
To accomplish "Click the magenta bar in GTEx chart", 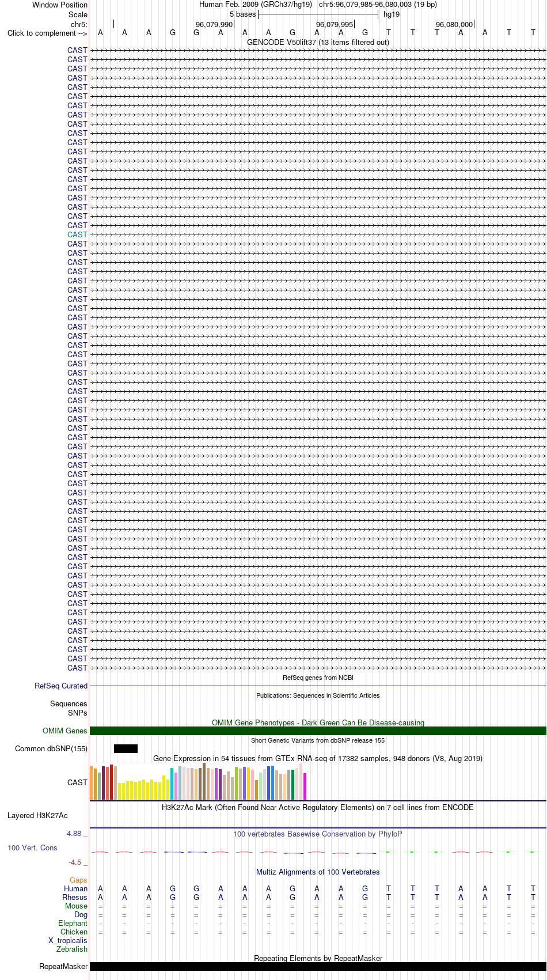I will click(305, 786).
